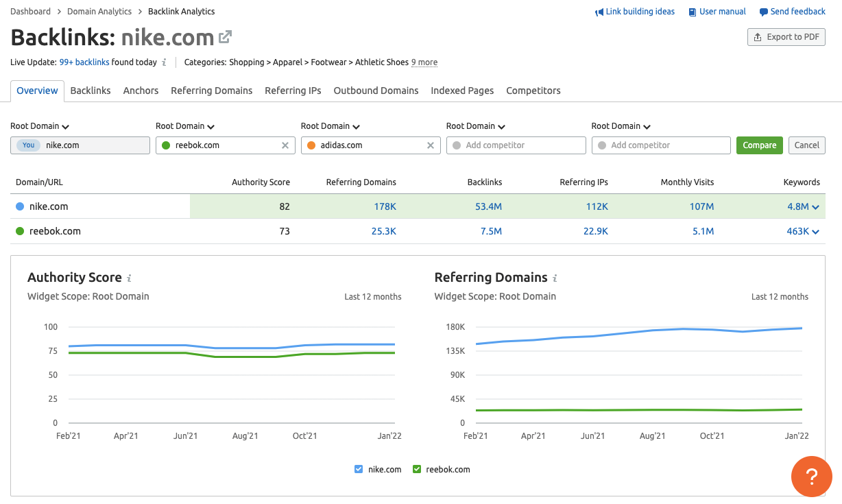This screenshot has height=504, width=842.
Task: Click the blue dot in nike.com table row
Action: tap(20, 206)
